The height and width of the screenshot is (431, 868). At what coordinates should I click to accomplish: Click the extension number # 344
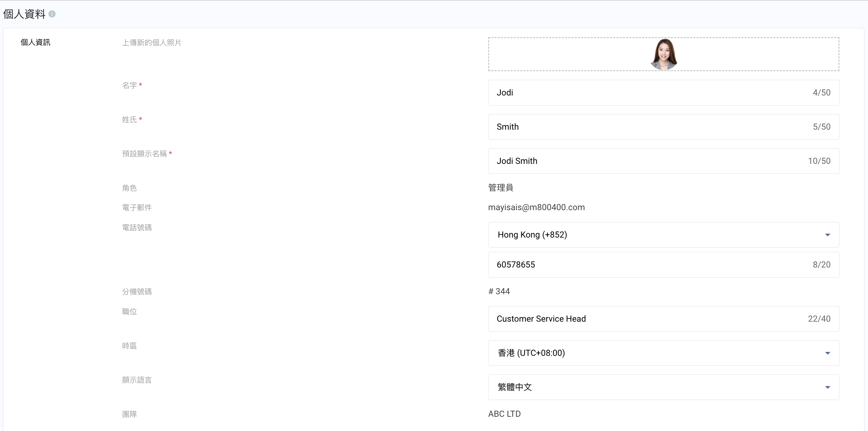499,291
